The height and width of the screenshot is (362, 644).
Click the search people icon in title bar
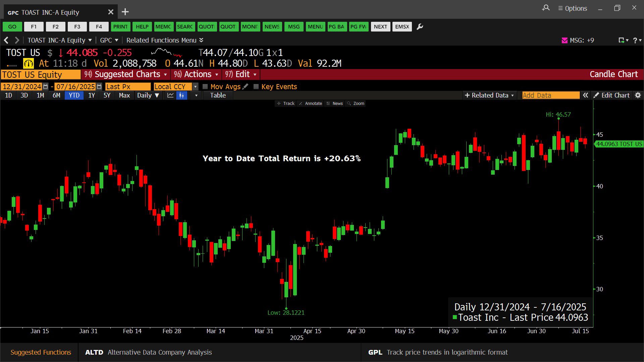click(546, 8)
